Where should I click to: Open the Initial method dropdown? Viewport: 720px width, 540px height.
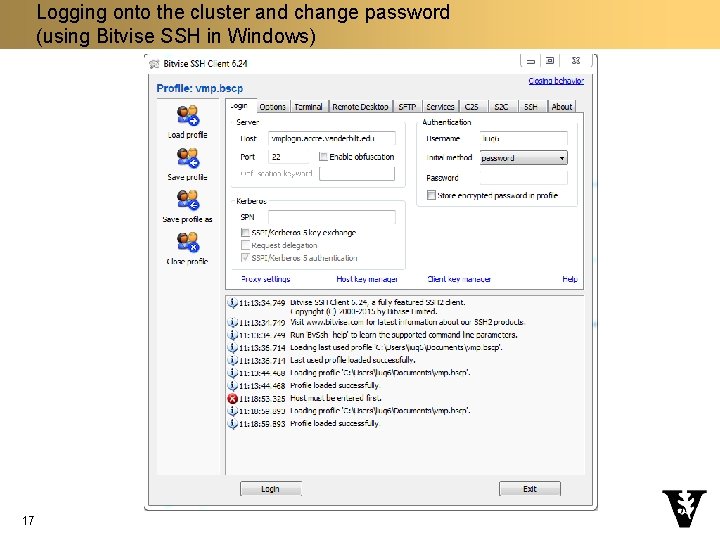click(x=523, y=158)
